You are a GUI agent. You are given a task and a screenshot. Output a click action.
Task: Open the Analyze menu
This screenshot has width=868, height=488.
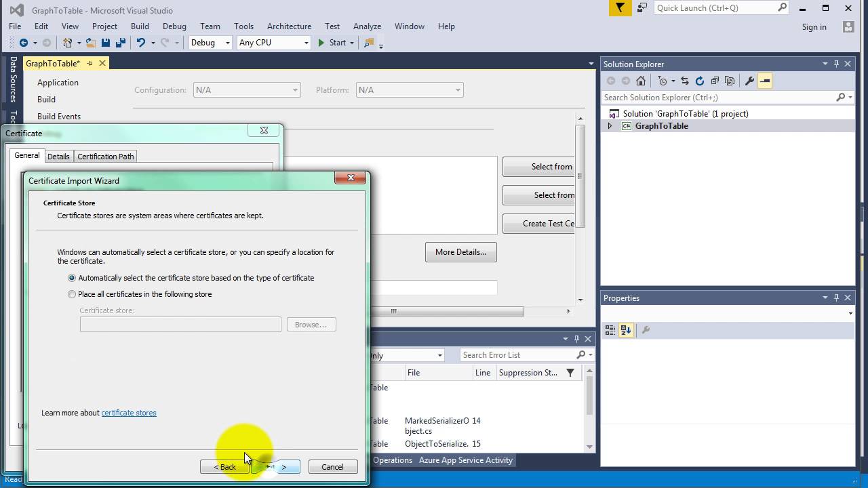367,26
